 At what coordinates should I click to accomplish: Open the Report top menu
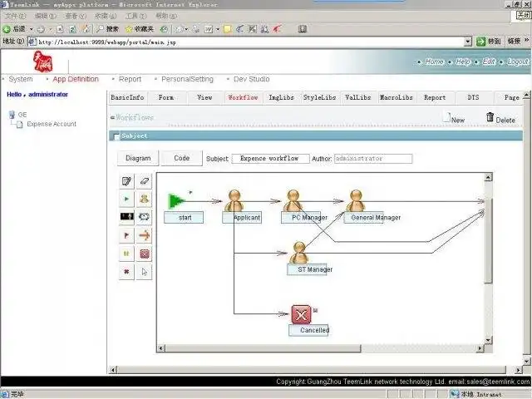[130, 79]
